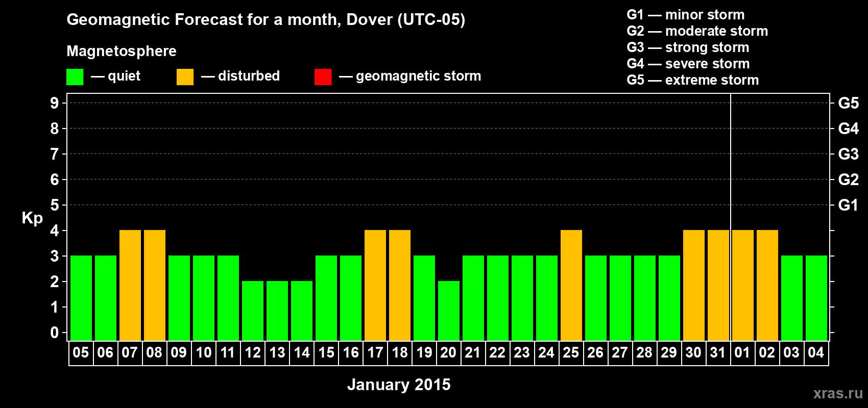Click the G3 label on the right axis

[x=849, y=154]
